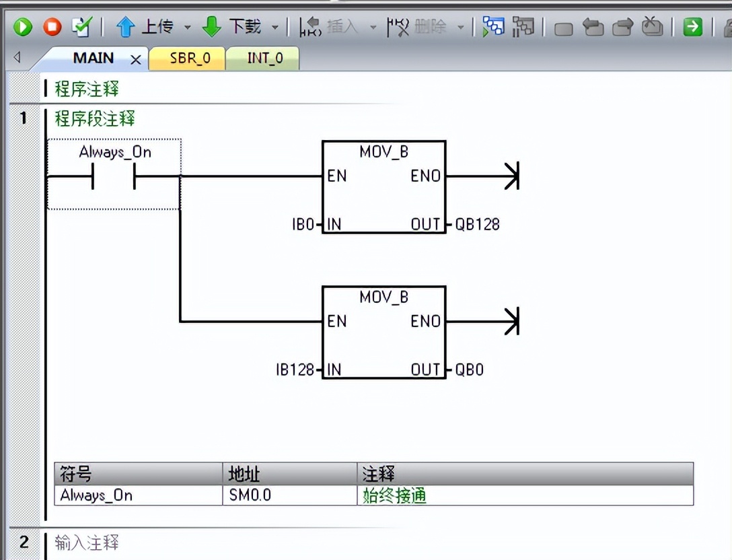Switch to the MAIN tab
The image size is (732, 560).
click(x=94, y=59)
